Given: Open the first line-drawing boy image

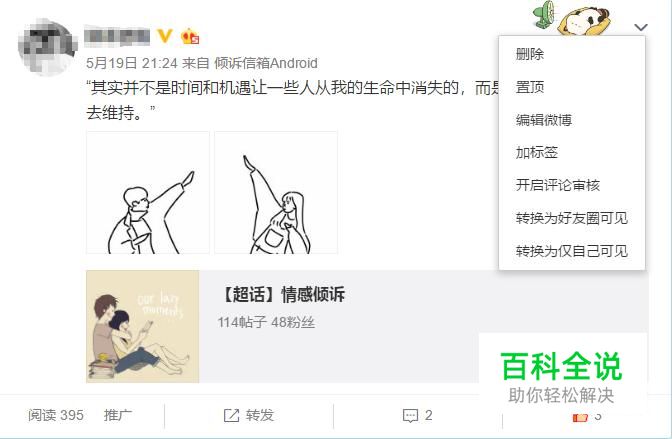Looking at the screenshot, I should [x=148, y=192].
